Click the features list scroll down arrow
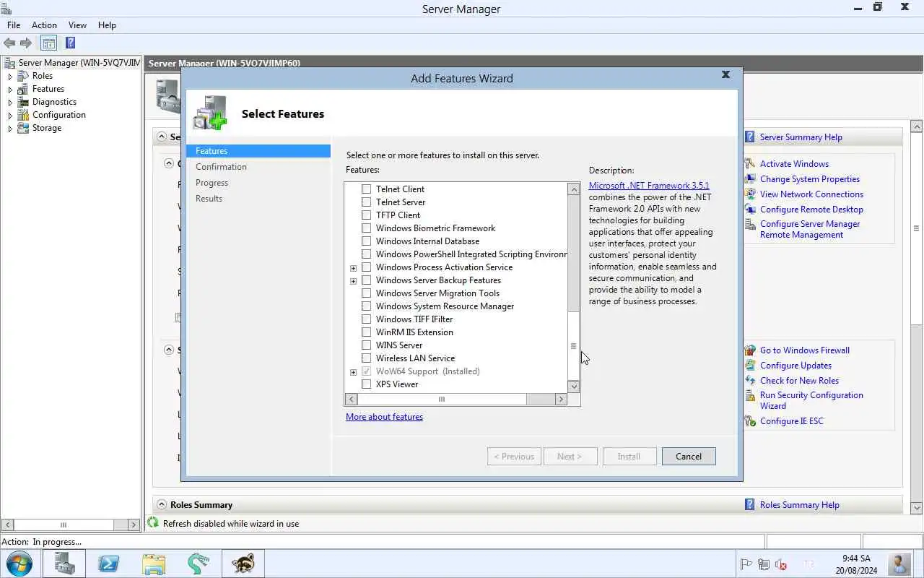The image size is (924, 578). [x=574, y=387]
